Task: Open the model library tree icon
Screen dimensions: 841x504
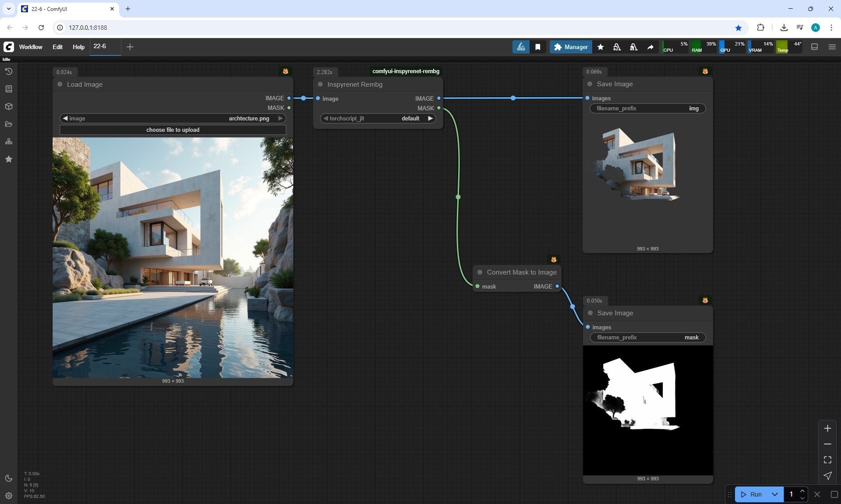Action: 9,141
